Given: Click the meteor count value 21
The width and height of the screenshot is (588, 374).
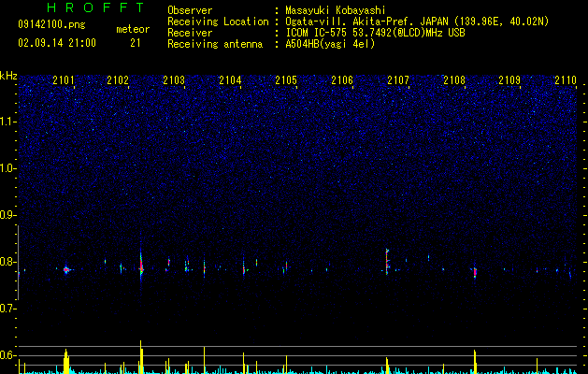Looking at the screenshot, I should (x=136, y=43).
